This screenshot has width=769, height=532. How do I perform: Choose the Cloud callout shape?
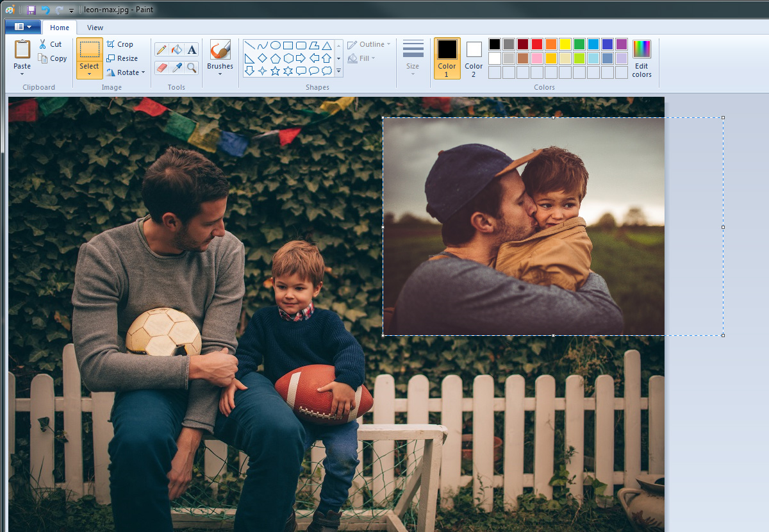(x=327, y=71)
